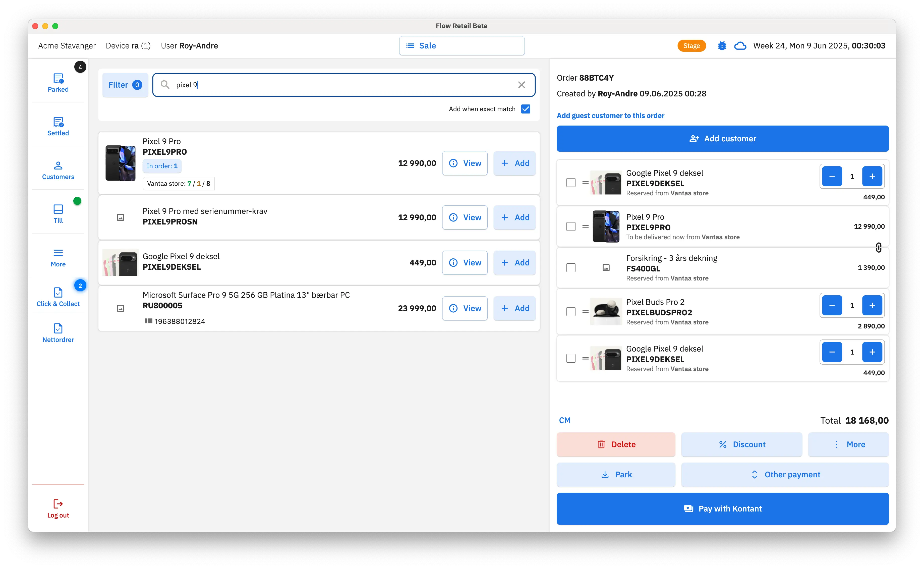Open the More order actions menu
Screen dimensions: 924x569
point(848,444)
